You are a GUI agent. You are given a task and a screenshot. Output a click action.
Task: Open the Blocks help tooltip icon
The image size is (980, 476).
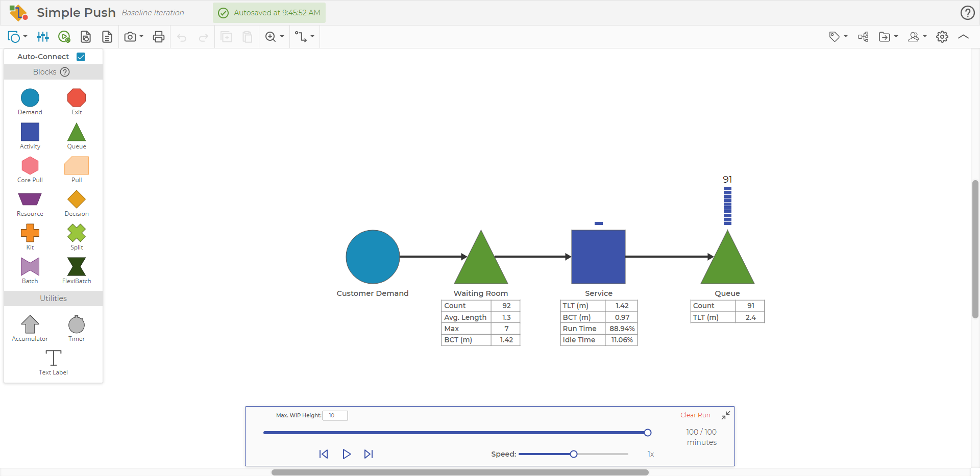pos(65,72)
